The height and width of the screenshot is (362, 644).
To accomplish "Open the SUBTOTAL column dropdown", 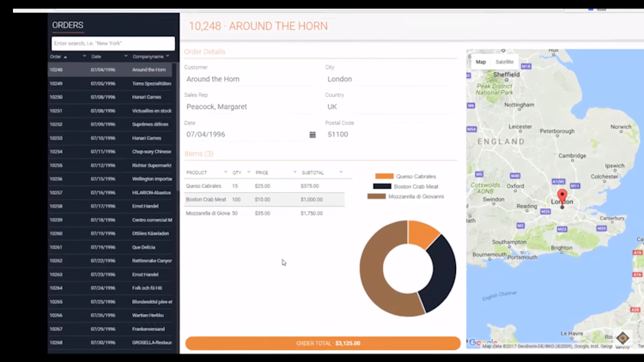I will (341, 172).
